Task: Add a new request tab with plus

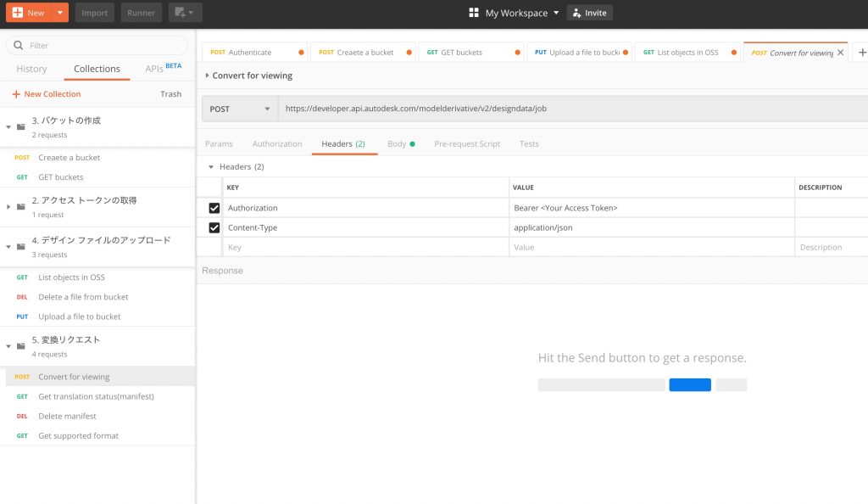Action: [x=862, y=53]
